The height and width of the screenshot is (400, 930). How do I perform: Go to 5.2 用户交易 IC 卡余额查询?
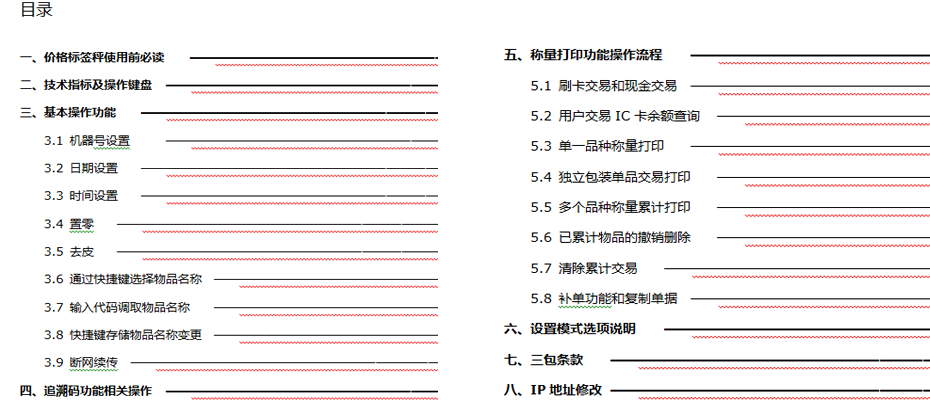[615, 116]
